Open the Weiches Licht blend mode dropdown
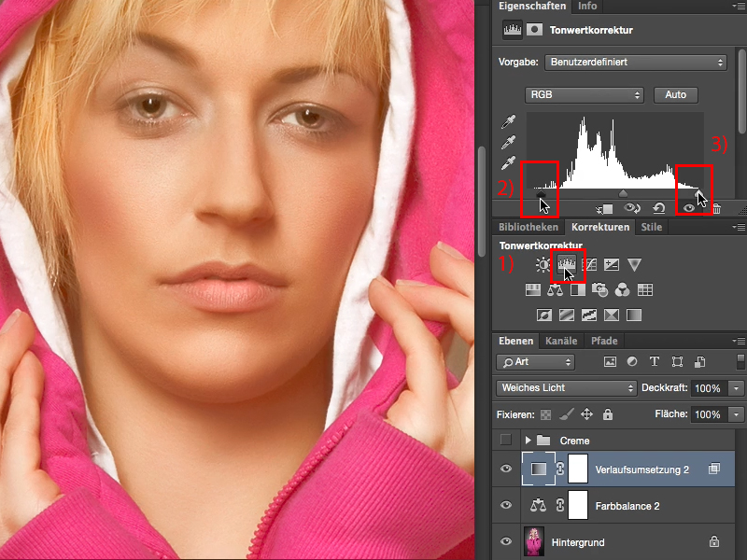This screenshot has width=747, height=560. point(565,388)
